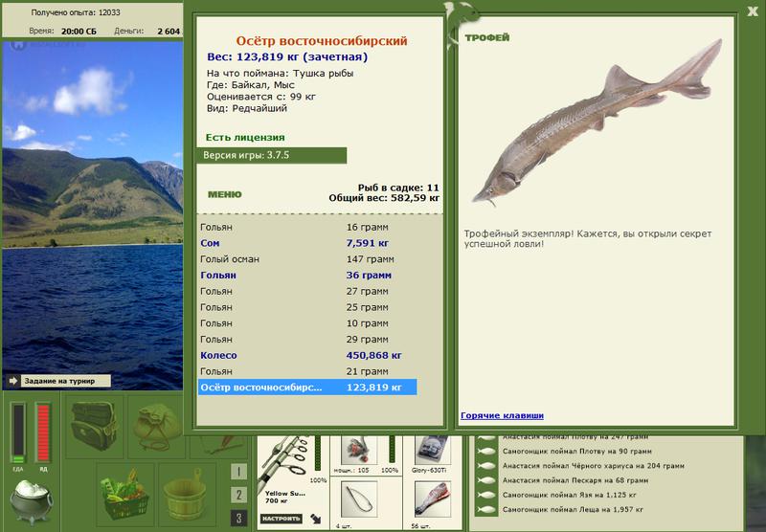766x532 pixels.
Task: Select rod slot 3
Action: click(238, 519)
